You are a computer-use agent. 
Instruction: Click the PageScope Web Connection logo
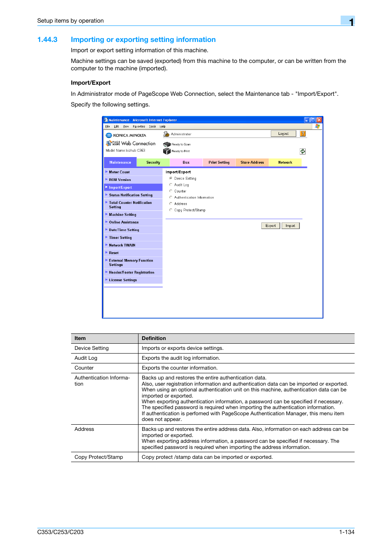pos(131,143)
